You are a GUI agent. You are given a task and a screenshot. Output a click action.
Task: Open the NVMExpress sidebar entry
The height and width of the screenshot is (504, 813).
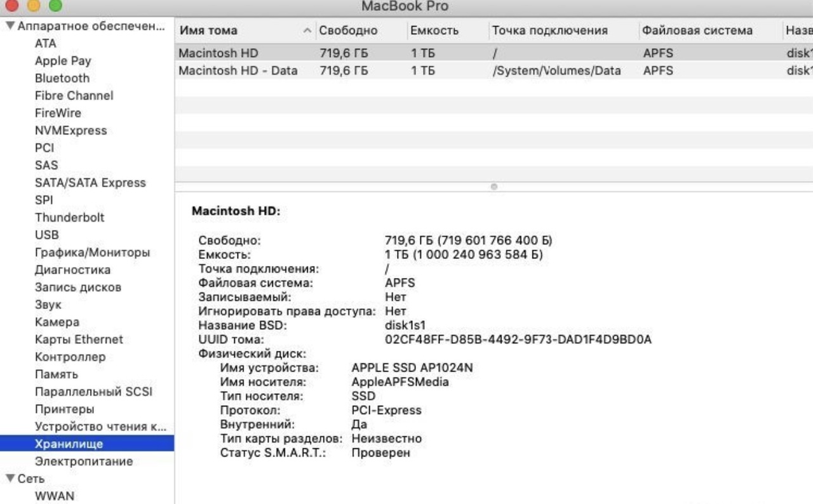point(71,131)
